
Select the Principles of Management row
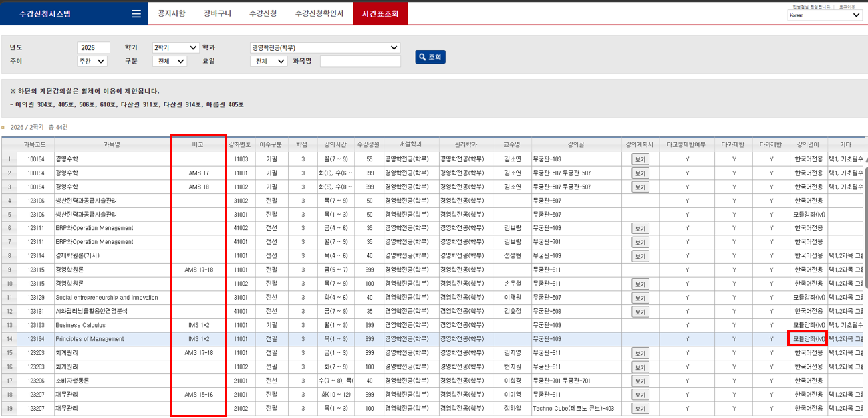(433, 339)
